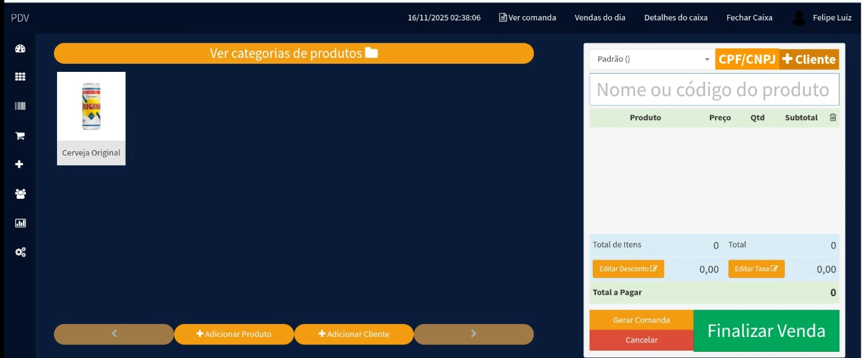Select the barcode icon in sidebar
868x358 pixels.
tap(20, 106)
